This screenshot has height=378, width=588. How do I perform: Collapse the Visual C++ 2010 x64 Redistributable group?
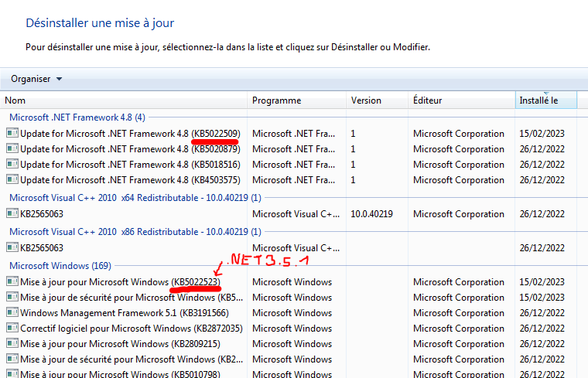tap(135, 197)
